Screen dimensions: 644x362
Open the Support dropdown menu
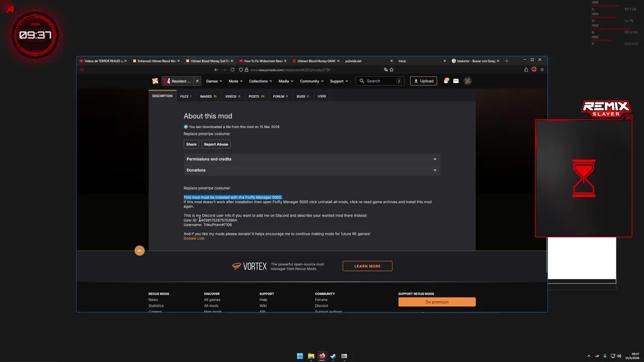click(x=339, y=81)
